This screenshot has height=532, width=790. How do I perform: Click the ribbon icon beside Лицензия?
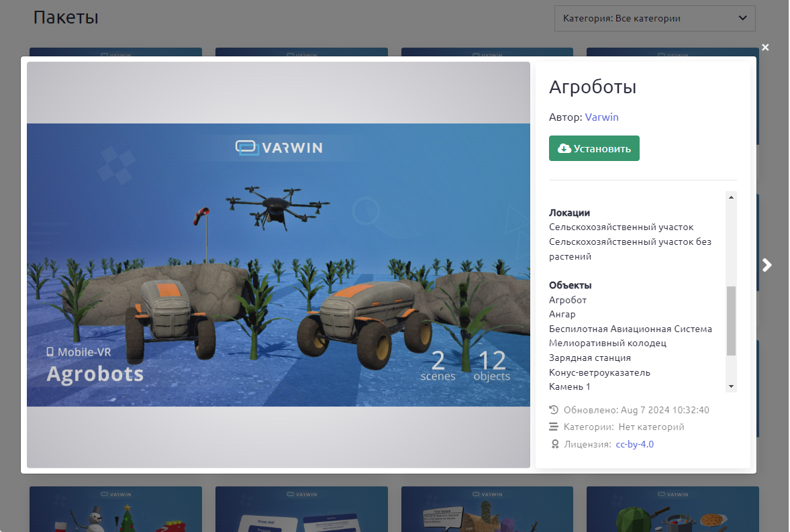[554, 444]
